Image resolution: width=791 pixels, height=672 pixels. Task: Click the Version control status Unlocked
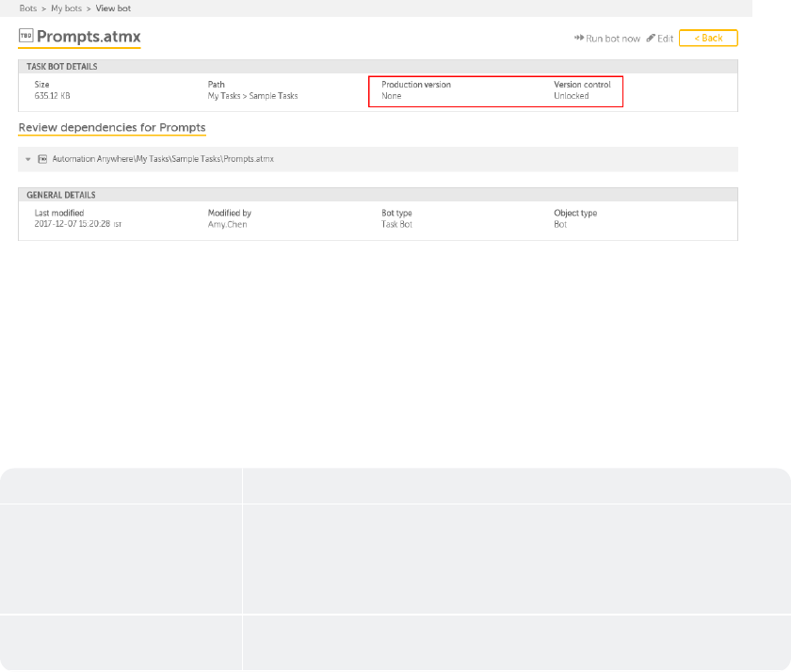coord(571,96)
